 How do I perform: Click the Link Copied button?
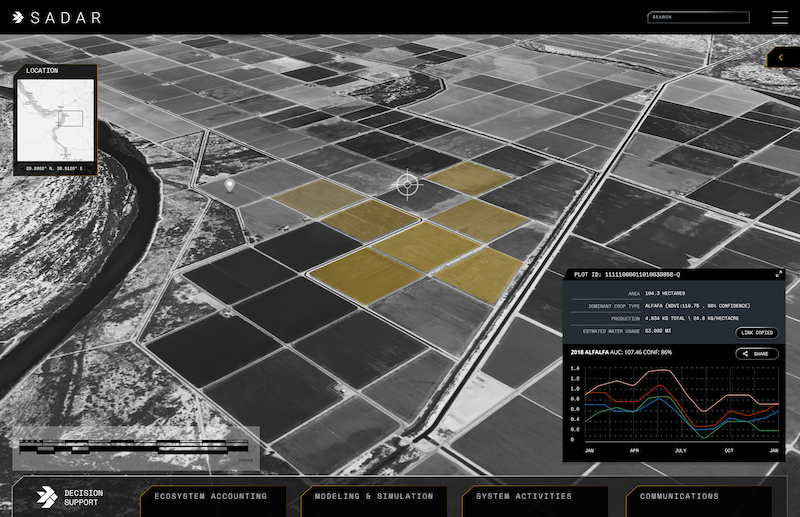[x=756, y=332]
